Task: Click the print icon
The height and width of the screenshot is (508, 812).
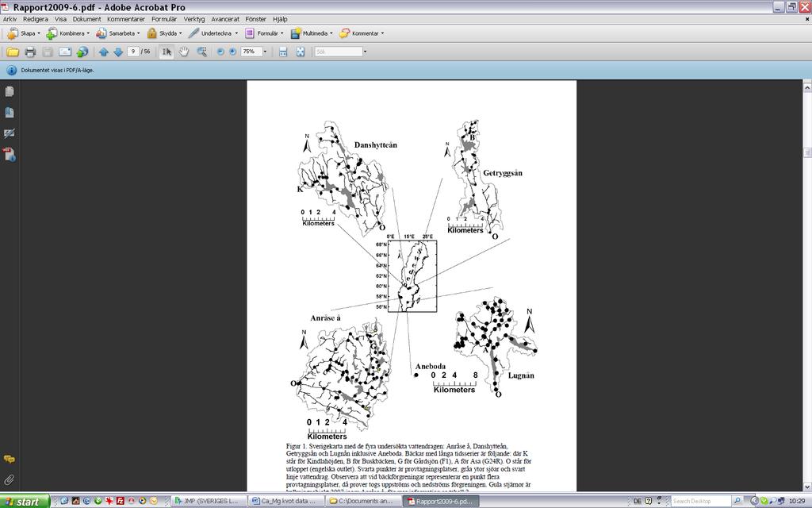Action: (30, 52)
